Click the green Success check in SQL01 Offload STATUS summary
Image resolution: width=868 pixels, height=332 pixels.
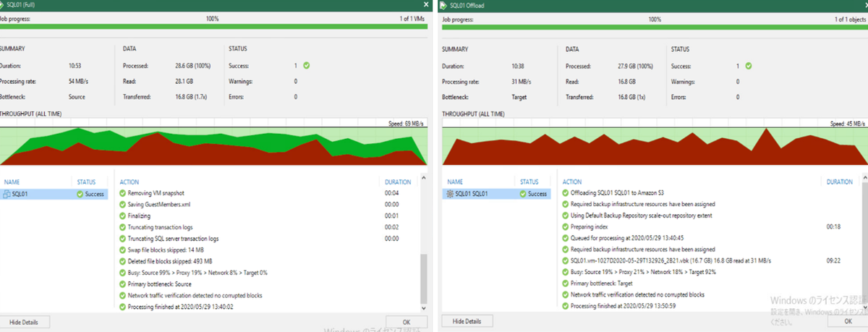(749, 66)
